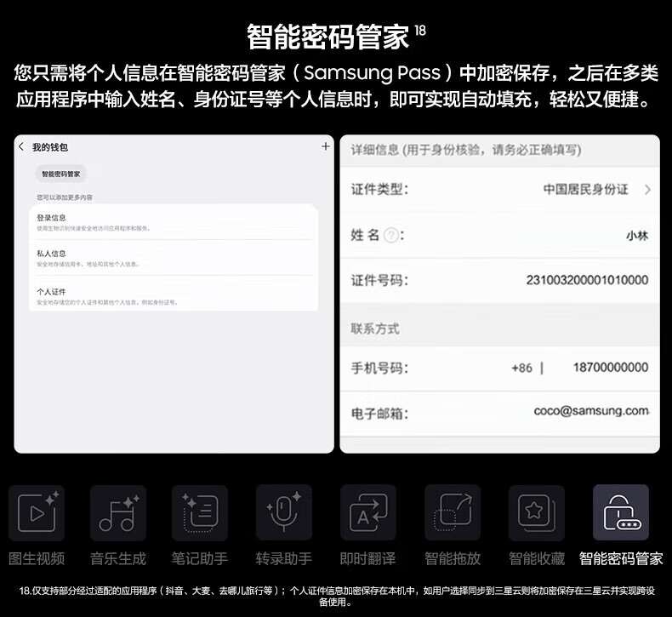The width and height of the screenshot is (672, 617).
Task: Click the help icon beside 姓名
Action: [390, 236]
